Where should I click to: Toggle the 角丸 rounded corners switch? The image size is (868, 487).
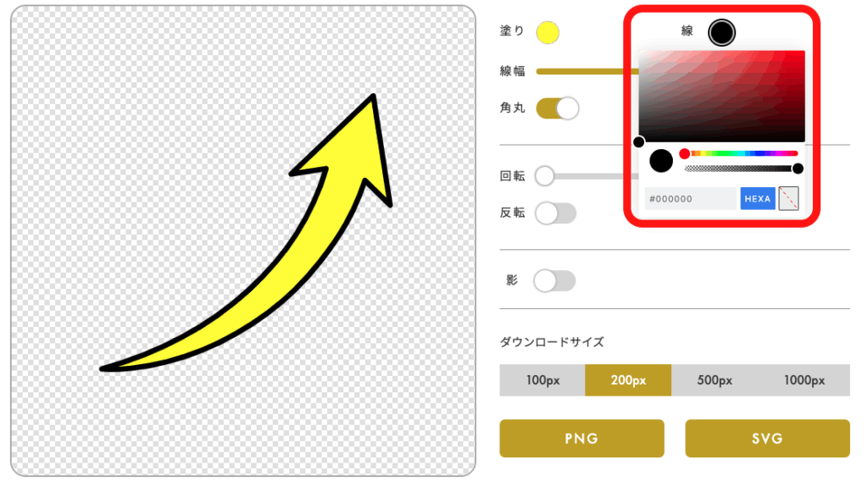(558, 108)
